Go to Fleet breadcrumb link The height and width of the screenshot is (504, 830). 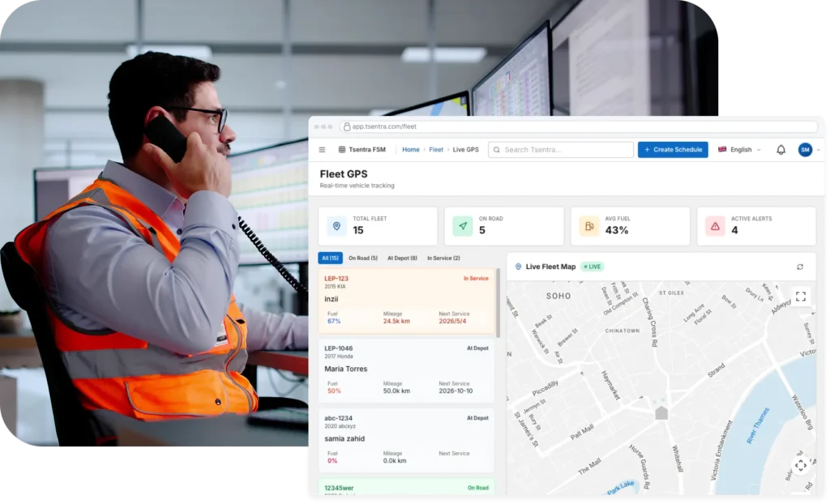(436, 150)
